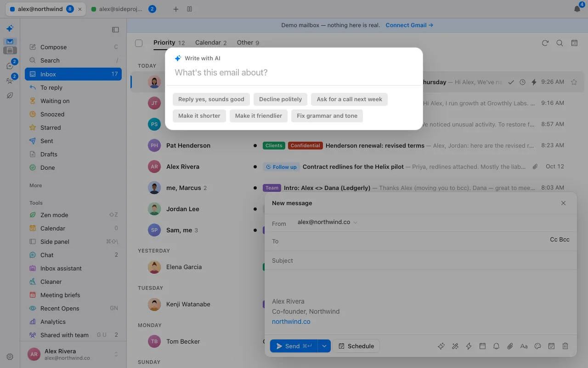Attach a file with the paperclip icon
588x368 pixels.
pos(510,346)
